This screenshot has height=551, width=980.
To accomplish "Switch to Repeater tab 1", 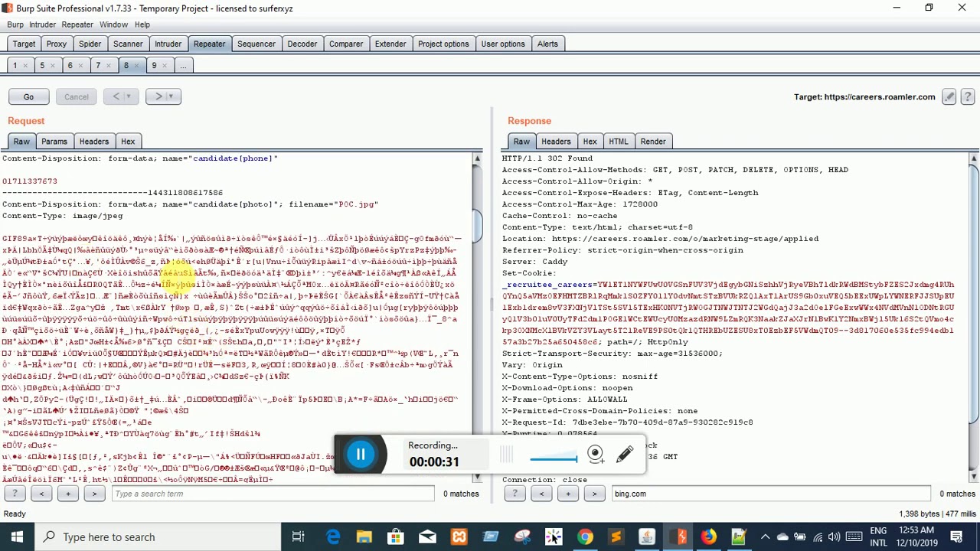I will click(x=15, y=66).
